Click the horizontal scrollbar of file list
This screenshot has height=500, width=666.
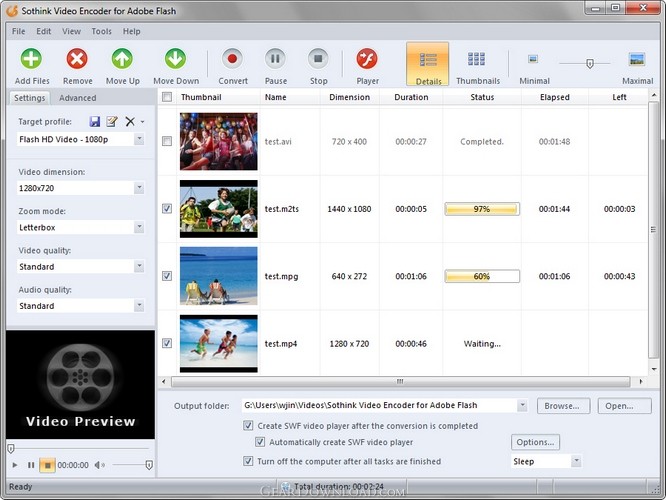(400, 381)
